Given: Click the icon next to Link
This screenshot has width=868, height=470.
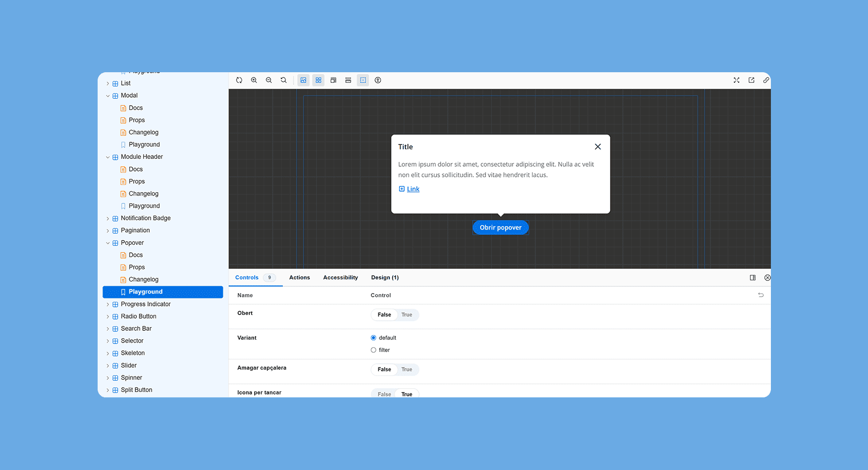Looking at the screenshot, I should 402,189.
